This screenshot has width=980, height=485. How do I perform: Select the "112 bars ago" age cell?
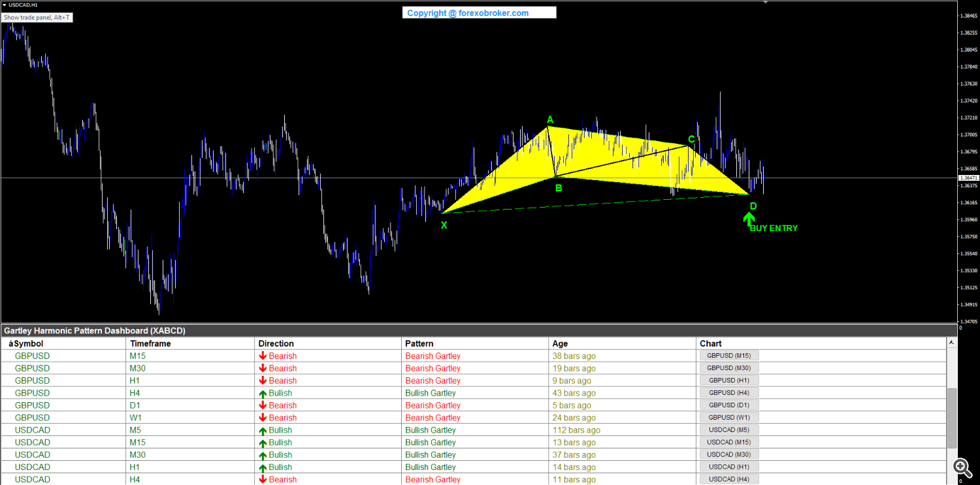[576, 430]
